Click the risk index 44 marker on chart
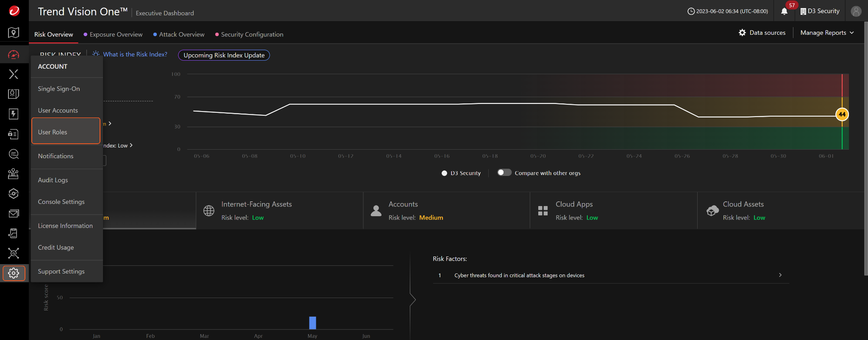Viewport: 868px width, 340px height. 842,114
